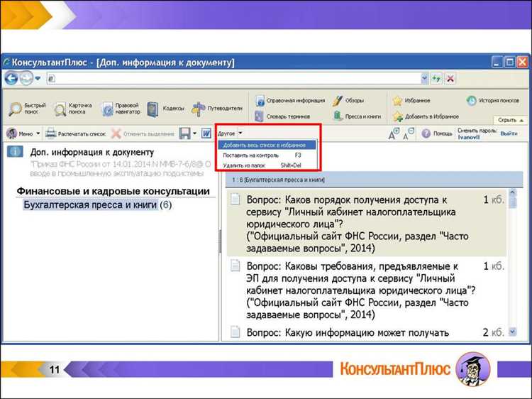Click the Помощь help button
The height and width of the screenshot is (399, 532).
coord(437,133)
